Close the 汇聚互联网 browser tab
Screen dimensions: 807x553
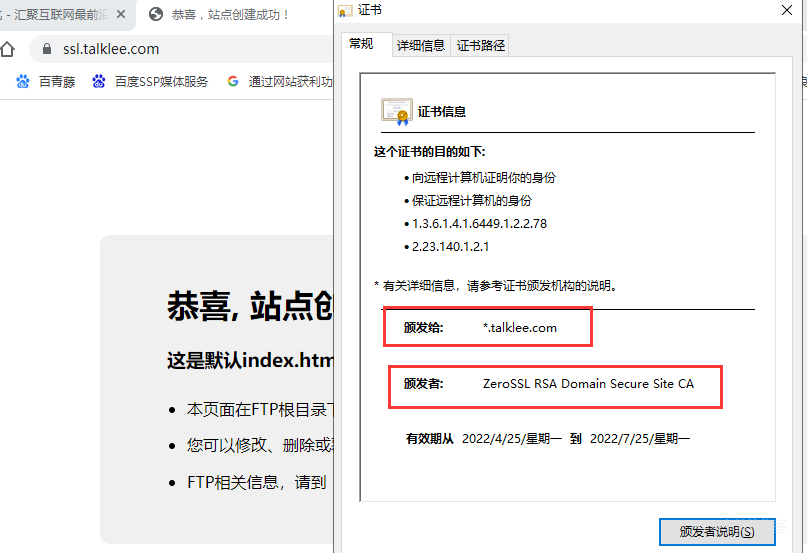pyautogui.click(x=122, y=15)
